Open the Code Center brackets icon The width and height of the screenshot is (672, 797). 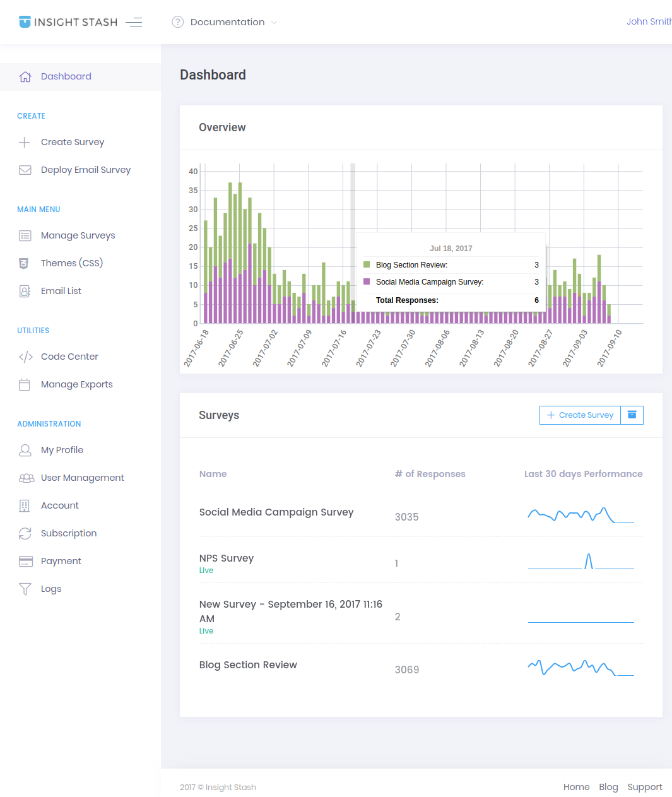(x=26, y=357)
